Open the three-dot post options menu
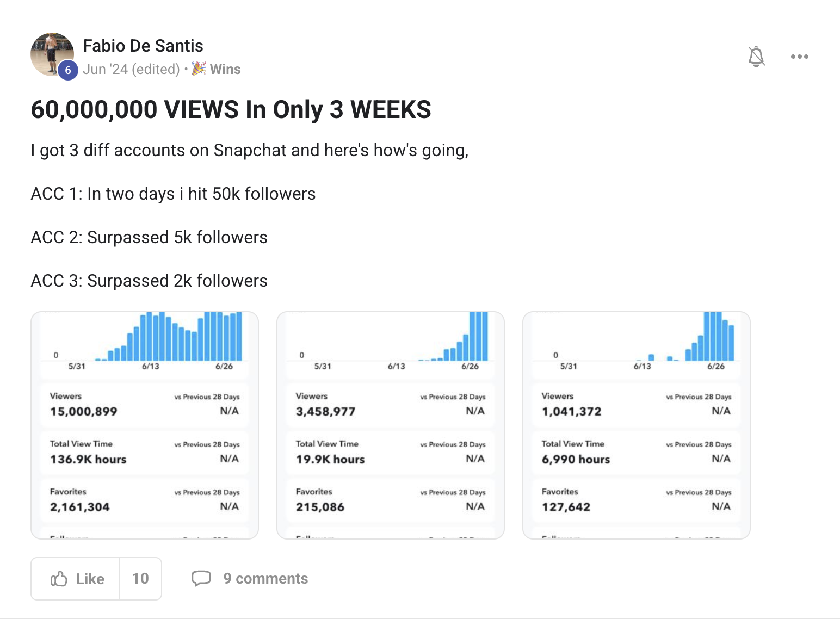The image size is (840, 619). pos(799,57)
